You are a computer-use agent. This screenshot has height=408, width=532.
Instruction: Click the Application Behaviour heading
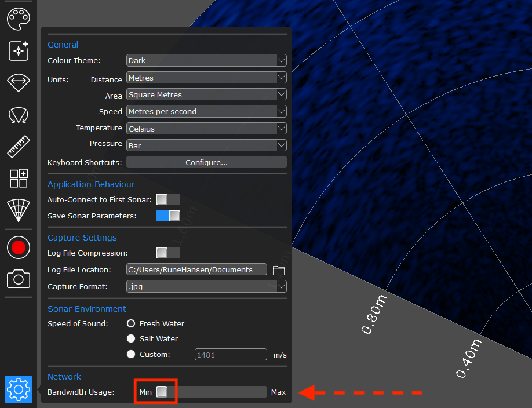[x=91, y=184]
